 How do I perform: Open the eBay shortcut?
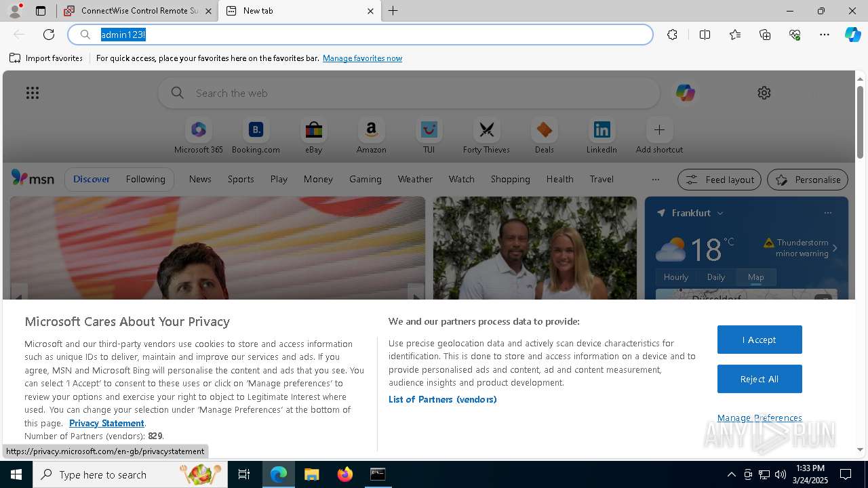click(313, 136)
